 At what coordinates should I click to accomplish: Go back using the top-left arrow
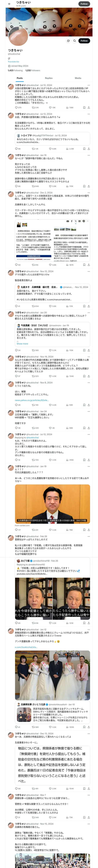9,4
